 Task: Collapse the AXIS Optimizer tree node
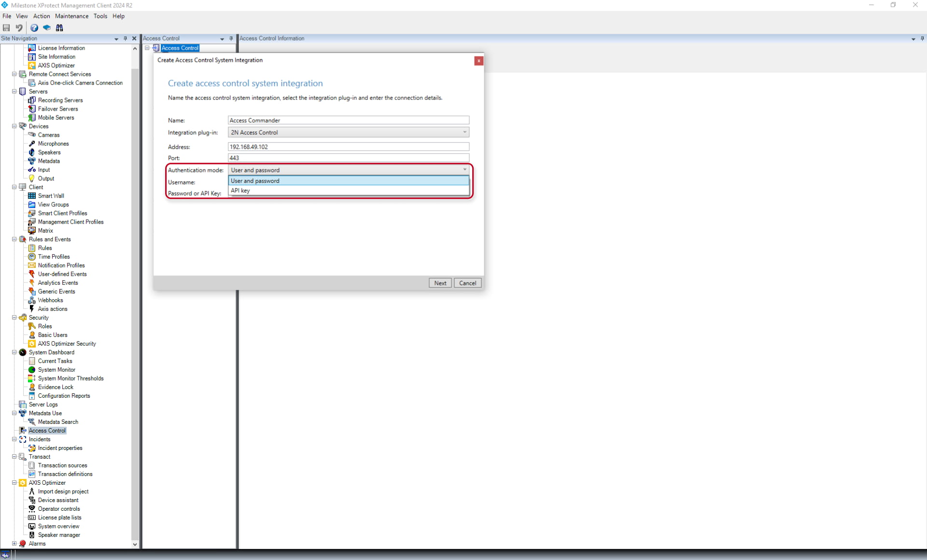click(14, 482)
